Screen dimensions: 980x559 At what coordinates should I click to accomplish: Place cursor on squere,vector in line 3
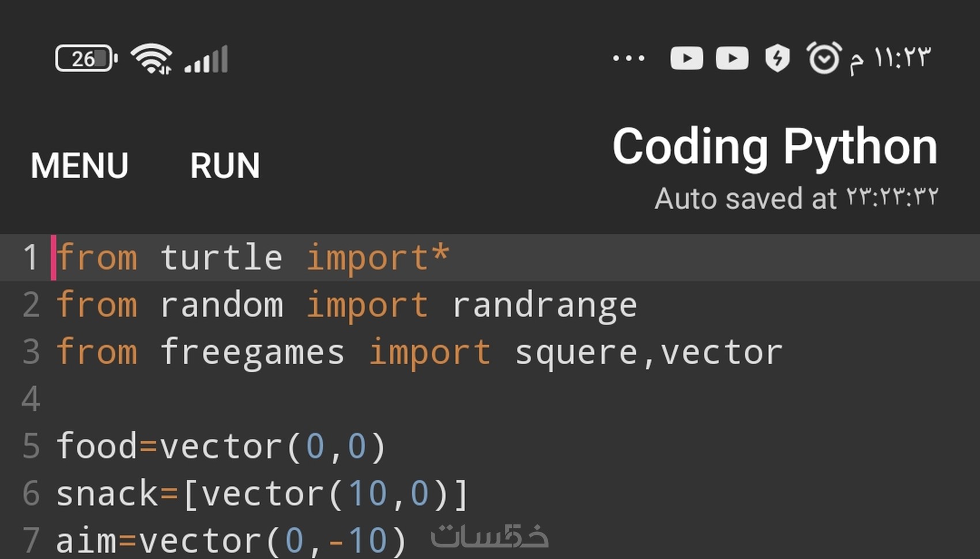[649, 353]
